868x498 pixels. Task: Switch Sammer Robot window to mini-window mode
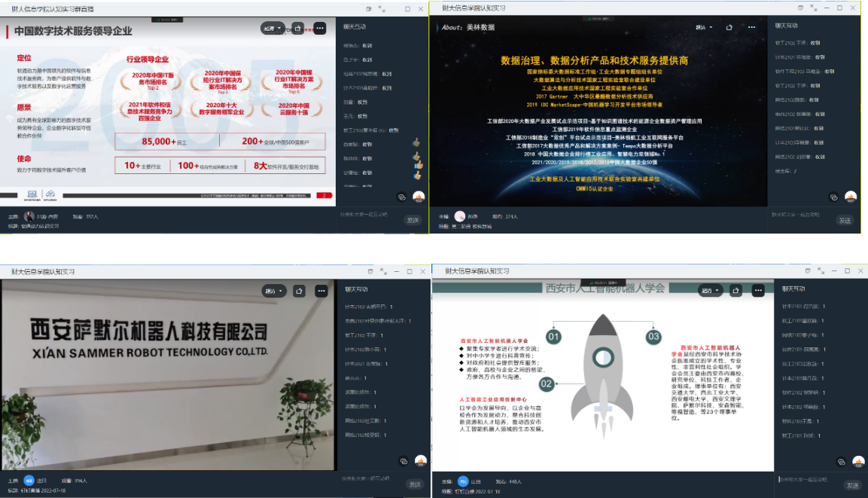370,271
